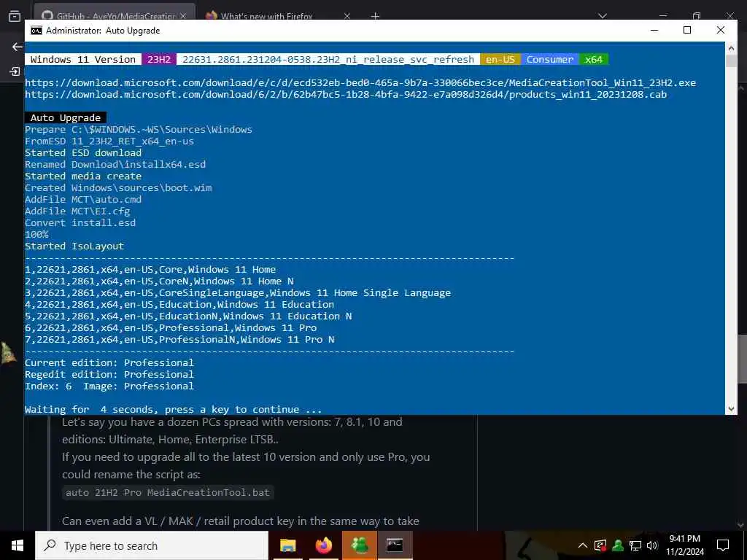
Task: Click 'Regedit edition: Professional' line
Action: point(109,374)
